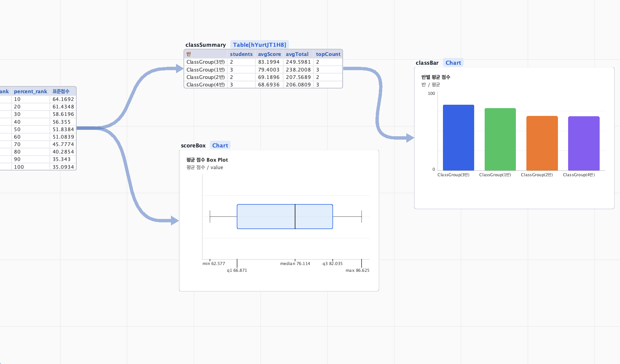Click the avgScore value 83.1994
Screen dimensions: 620x364
pos(269,62)
